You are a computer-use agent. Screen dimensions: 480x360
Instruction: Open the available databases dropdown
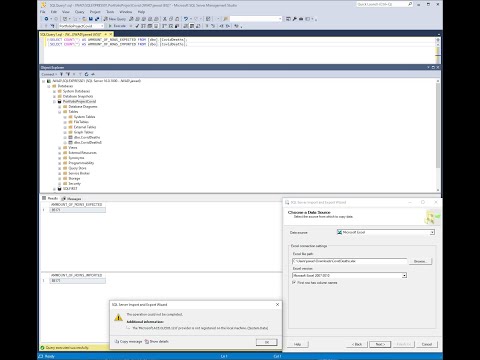click(102, 26)
